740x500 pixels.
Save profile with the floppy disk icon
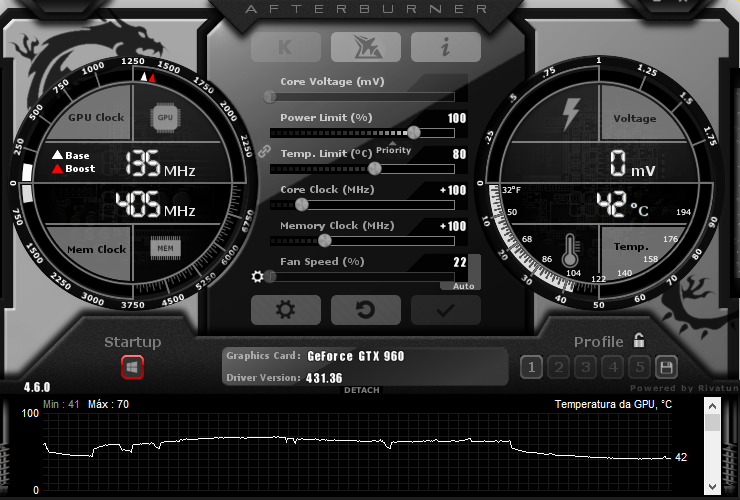[666, 367]
